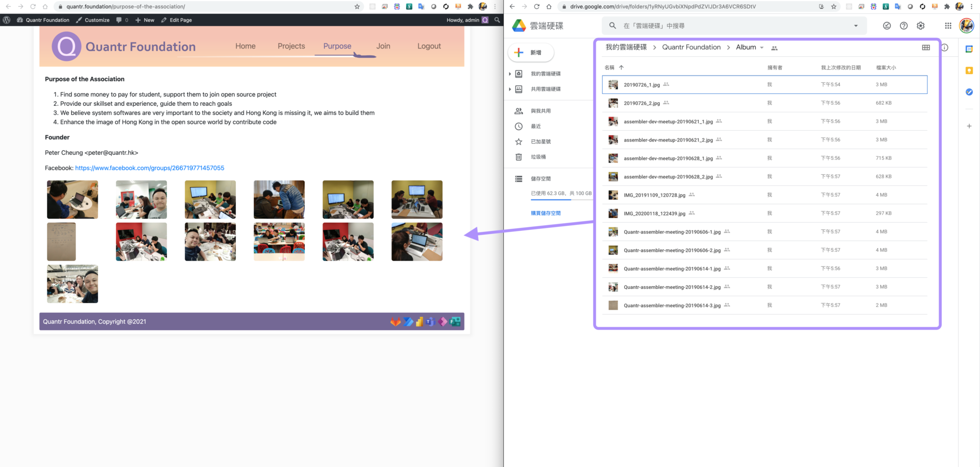Viewport: 980px width, 467px height.
Task: Click the search icon in the WordPress admin bar
Action: tap(498, 20)
